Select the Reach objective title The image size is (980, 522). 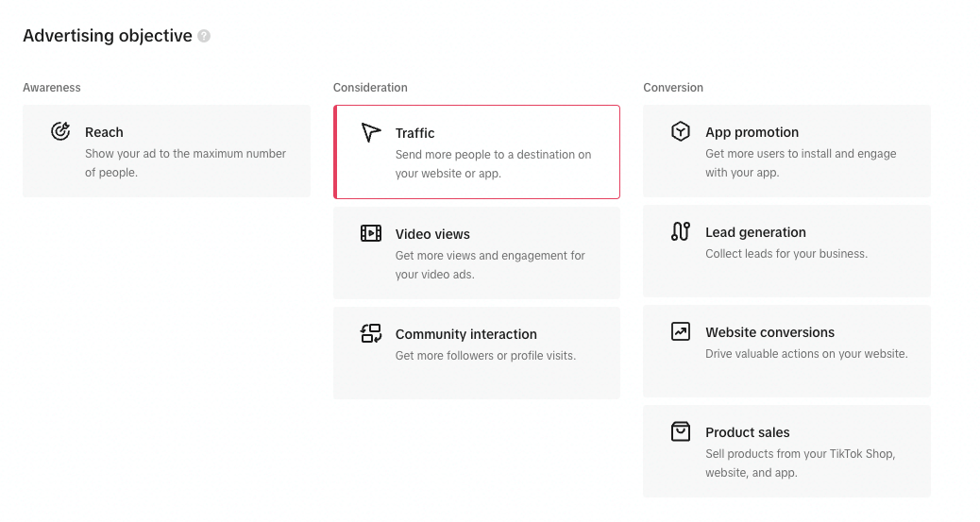105,132
